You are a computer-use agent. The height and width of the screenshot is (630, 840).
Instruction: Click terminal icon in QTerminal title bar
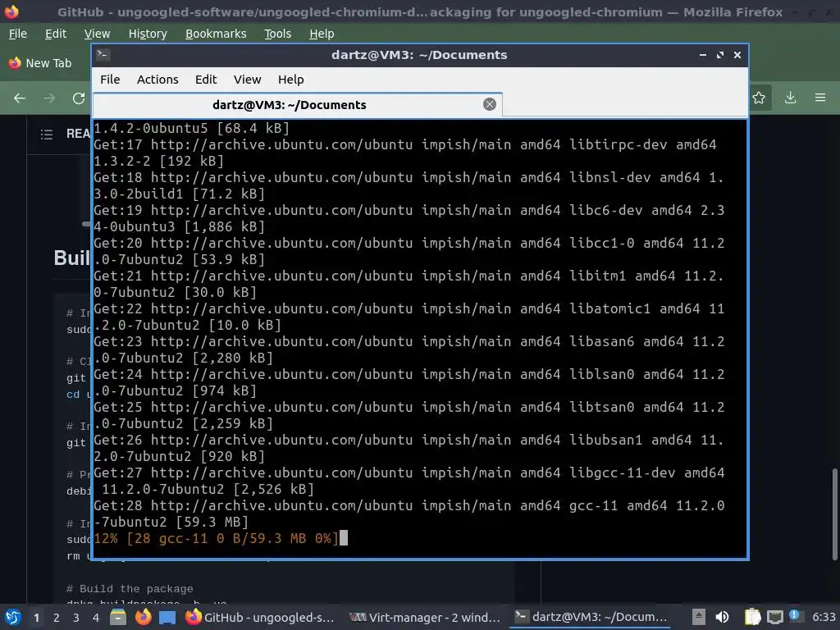(x=103, y=55)
